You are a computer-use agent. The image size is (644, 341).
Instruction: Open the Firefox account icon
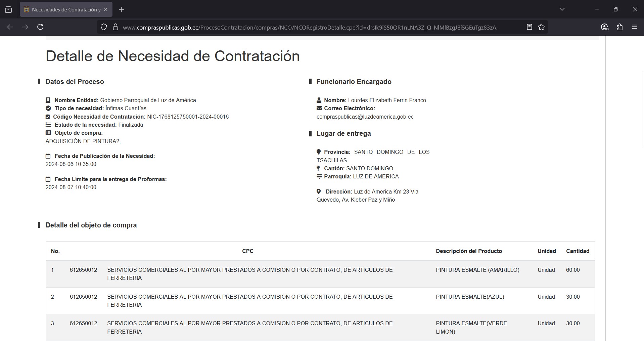(x=604, y=27)
